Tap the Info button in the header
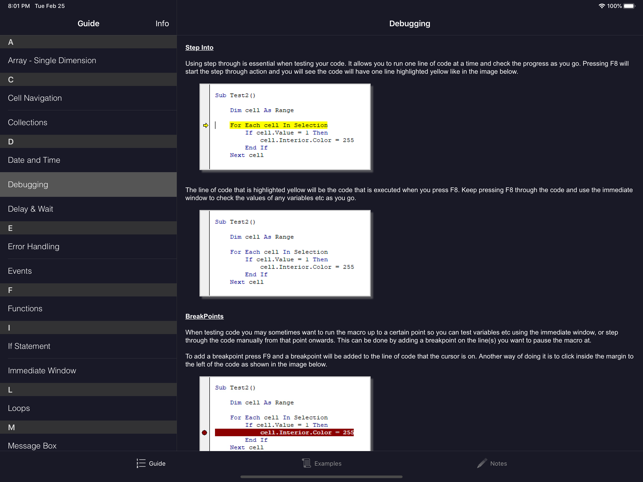The height and width of the screenshot is (482, 643). tap(162, 23)
